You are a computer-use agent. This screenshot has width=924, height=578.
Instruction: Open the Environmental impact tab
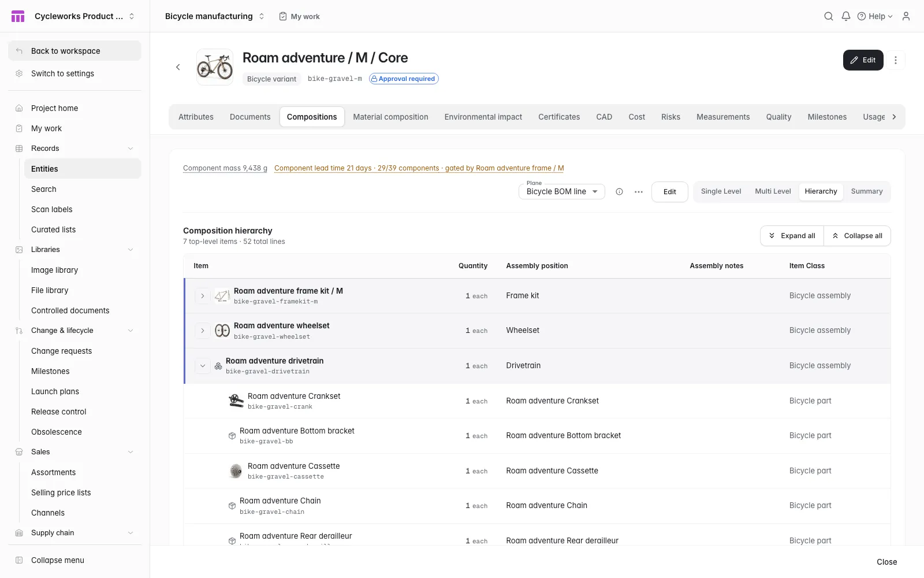click(x=483, y=117)
